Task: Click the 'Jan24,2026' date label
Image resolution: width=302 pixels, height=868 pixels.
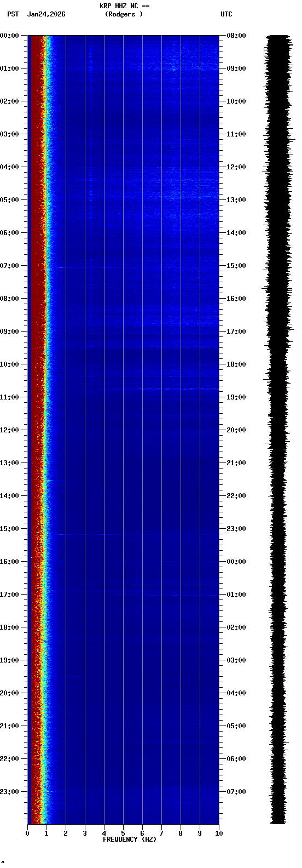Action: [46, 14]
